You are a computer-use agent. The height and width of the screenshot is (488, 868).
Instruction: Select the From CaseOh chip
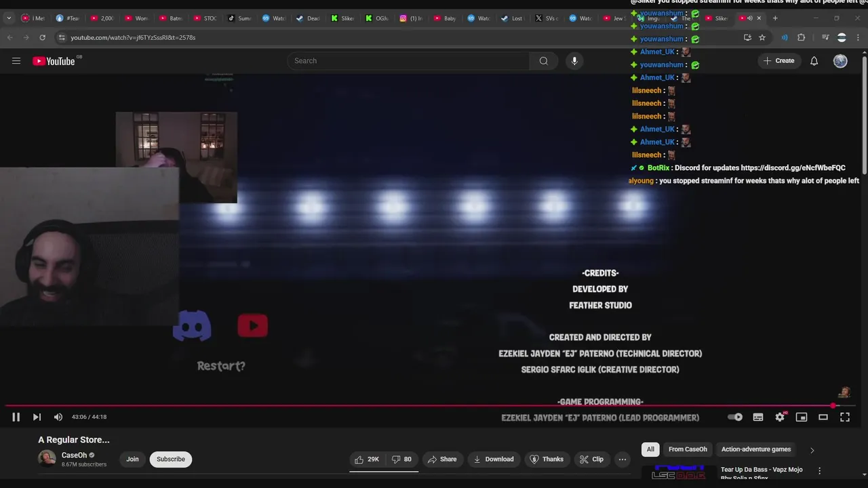(x=688, y=449)
